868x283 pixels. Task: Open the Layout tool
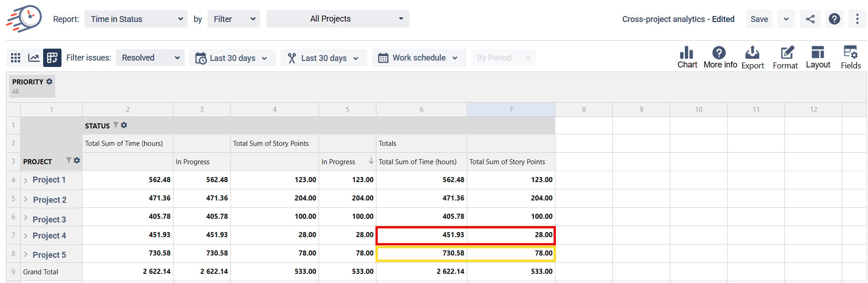(x=818, y=58)
